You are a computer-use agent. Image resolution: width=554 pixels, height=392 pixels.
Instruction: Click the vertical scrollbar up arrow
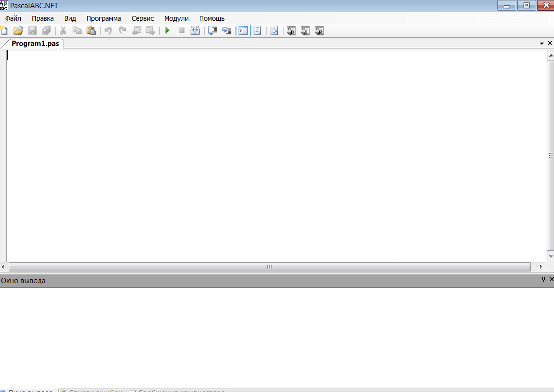(551, 56)
